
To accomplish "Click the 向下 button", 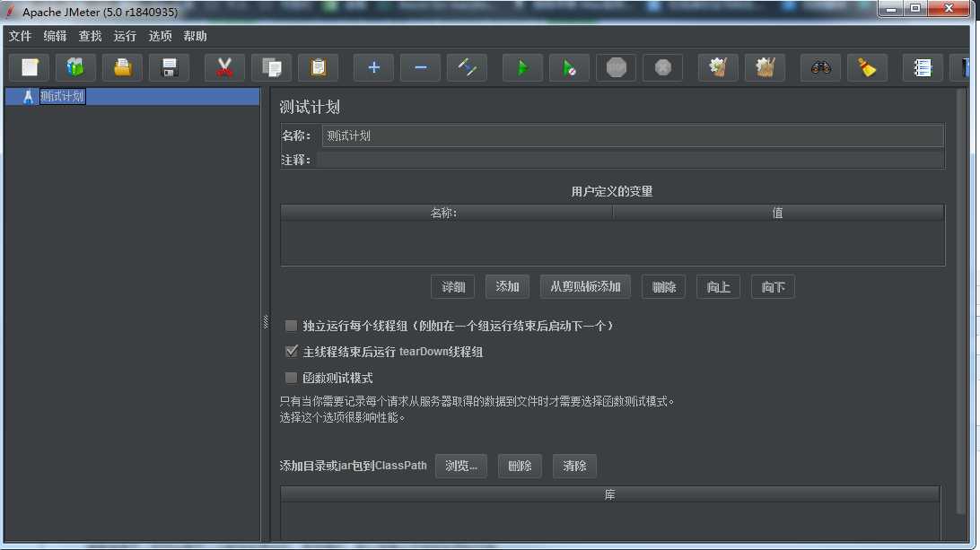I will 773,287.
